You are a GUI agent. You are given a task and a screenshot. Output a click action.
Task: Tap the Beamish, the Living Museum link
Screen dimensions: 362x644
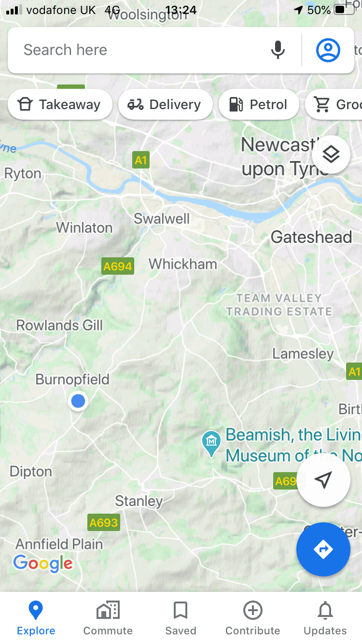point(293,445)
